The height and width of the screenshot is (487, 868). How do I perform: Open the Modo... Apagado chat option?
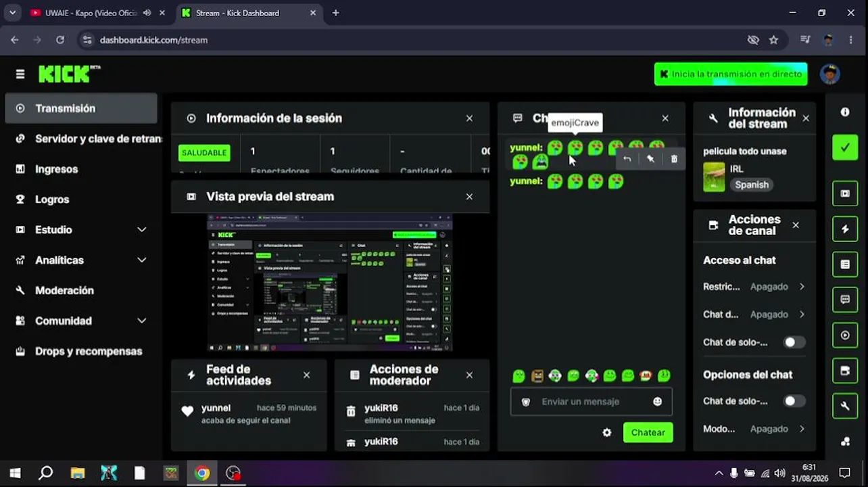[754, 429]
